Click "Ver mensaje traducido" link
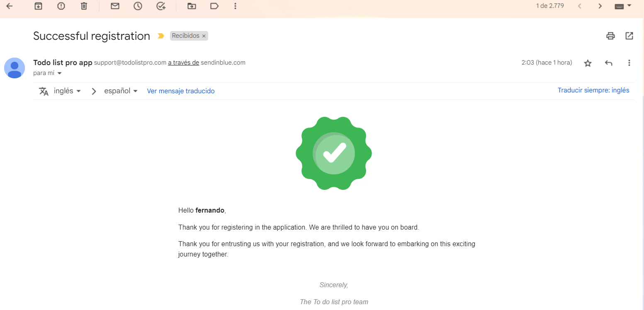 181,91
